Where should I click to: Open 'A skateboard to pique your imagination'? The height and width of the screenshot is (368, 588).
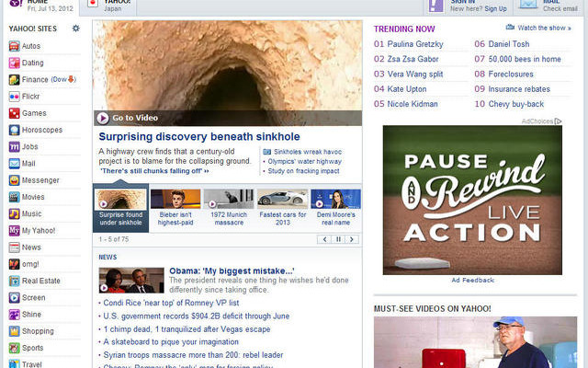(x=171, y=342)
